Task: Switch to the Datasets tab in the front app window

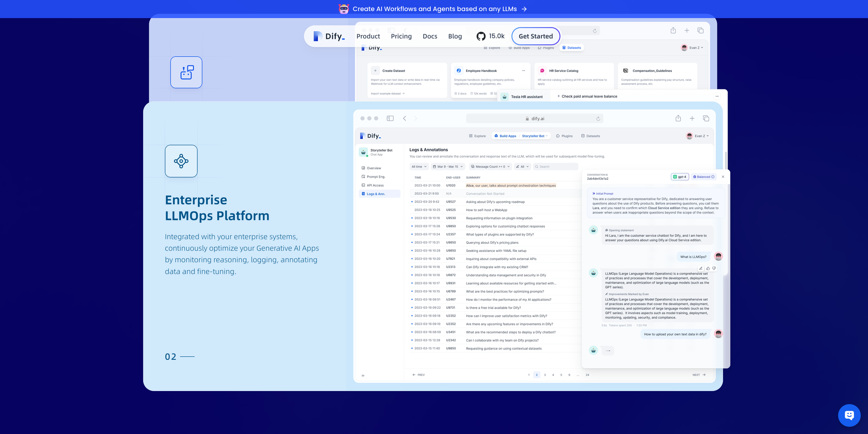Action: tap(591, 136)
